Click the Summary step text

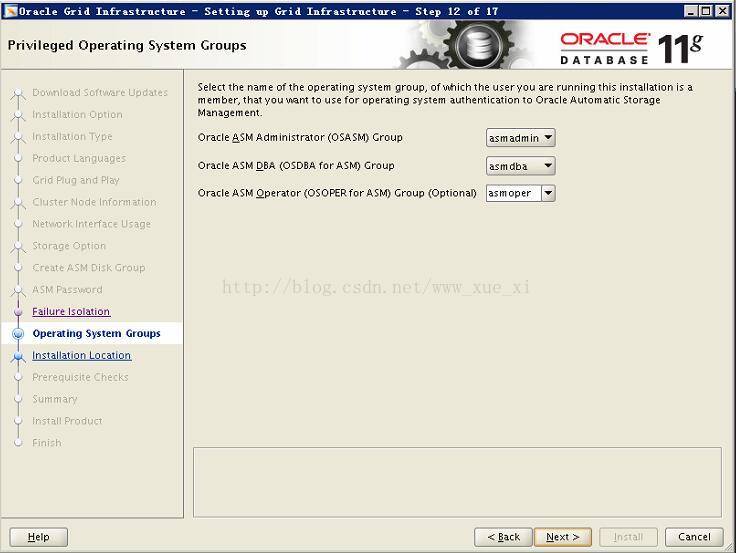54,399
